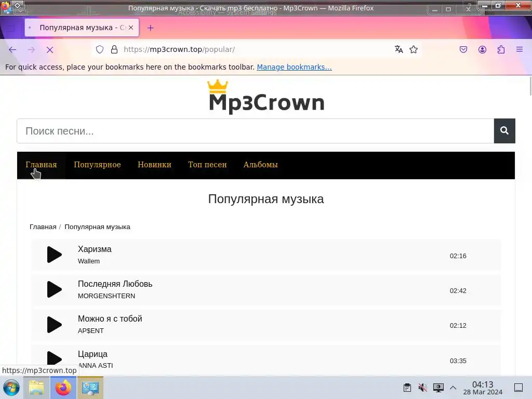The width and height of the screenshot is (532, 399).
Task: Expand hidden tray icons arrow
Action: click(453, 388)
